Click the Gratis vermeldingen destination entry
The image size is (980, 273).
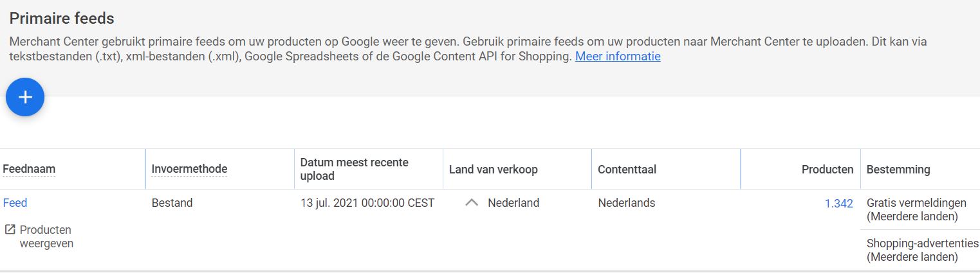tap(916, 209)
